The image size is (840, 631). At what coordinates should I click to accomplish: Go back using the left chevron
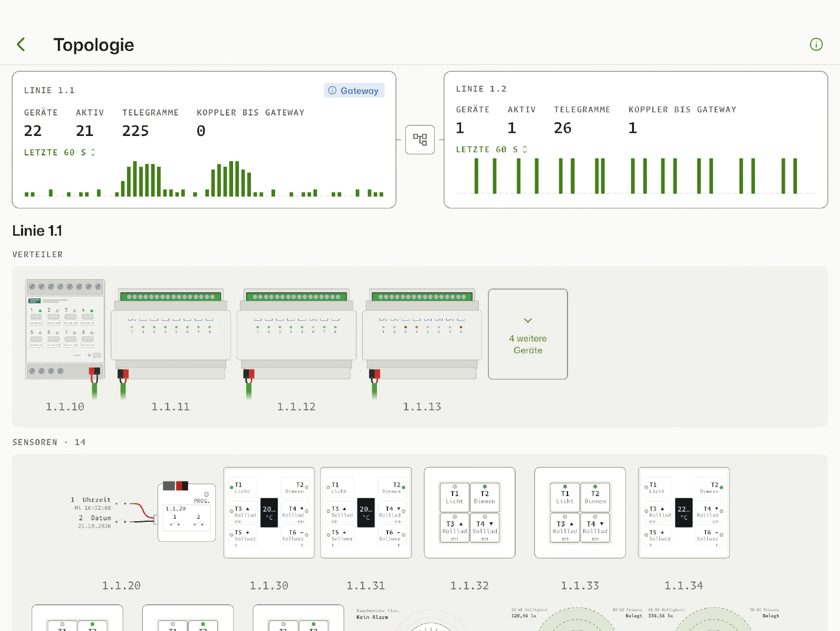(21, 45)
